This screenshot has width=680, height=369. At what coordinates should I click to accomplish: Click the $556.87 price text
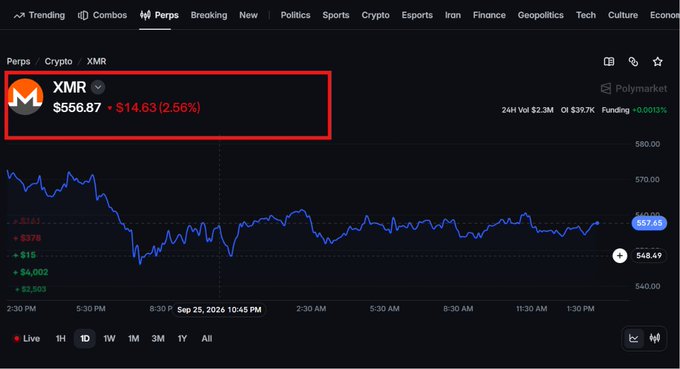77,108
